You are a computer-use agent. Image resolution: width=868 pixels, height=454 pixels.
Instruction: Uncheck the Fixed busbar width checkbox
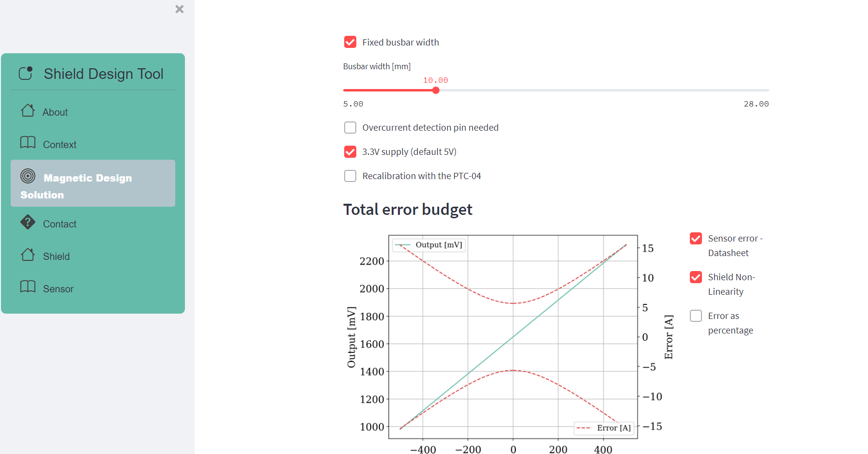pyautogui.click(x=350, y=42)
